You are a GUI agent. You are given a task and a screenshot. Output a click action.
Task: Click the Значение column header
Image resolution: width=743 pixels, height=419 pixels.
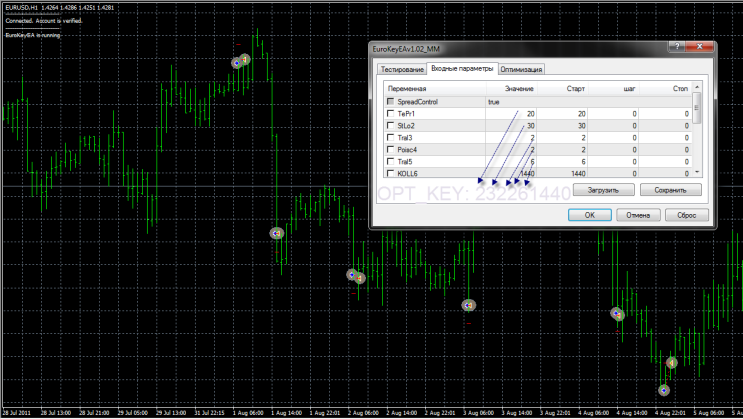coord(511,89)
